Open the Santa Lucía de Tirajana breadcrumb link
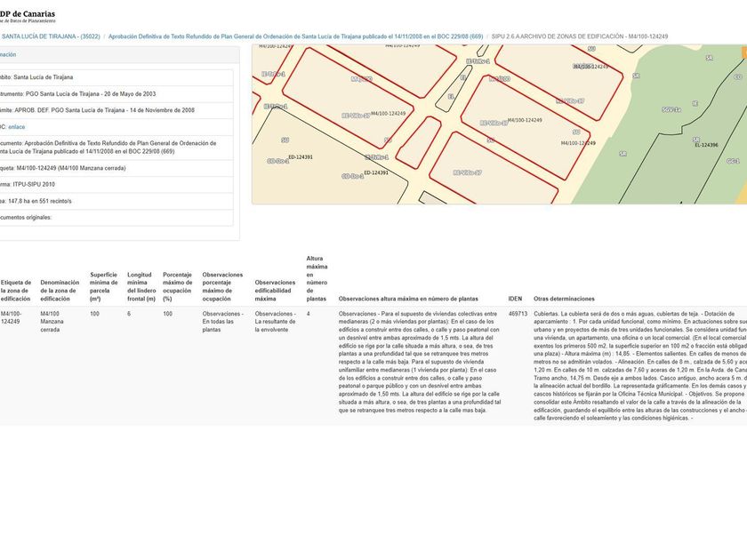The image size is (747, 560). [51, 36]
